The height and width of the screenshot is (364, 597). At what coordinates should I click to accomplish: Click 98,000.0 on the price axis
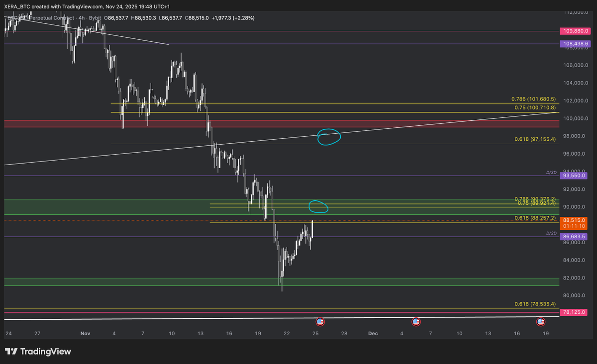click(575, 136)
